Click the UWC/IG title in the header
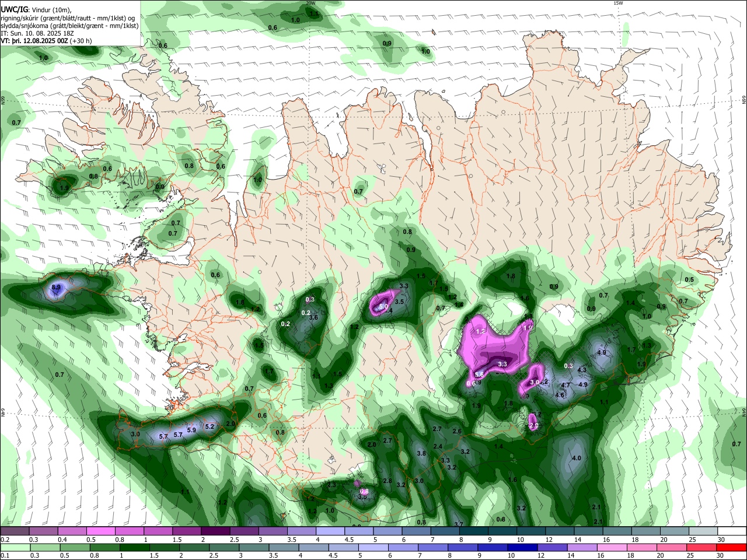The width and height of the screenshot is (747, 560). pyautogui.click(x=14, y=10)
